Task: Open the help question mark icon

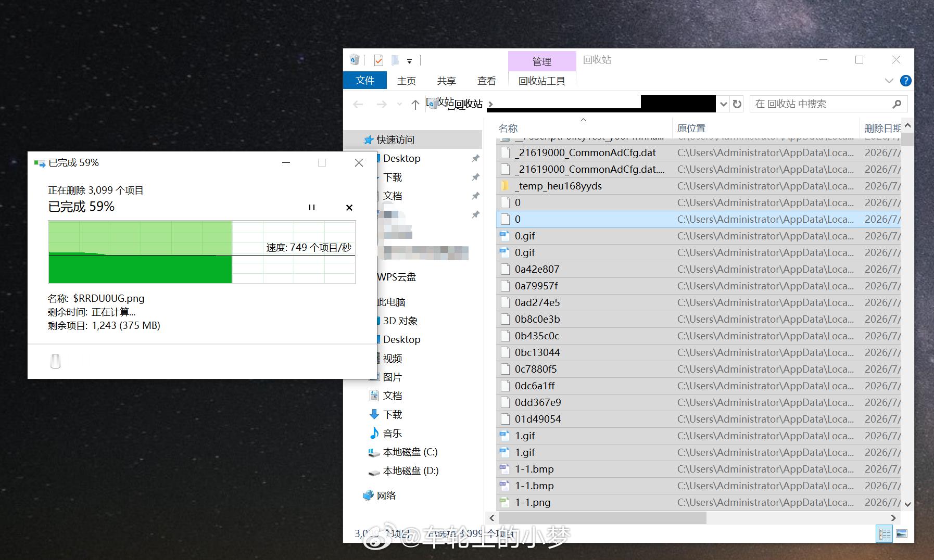Action: pyautogui.click(x=906, y=81)
